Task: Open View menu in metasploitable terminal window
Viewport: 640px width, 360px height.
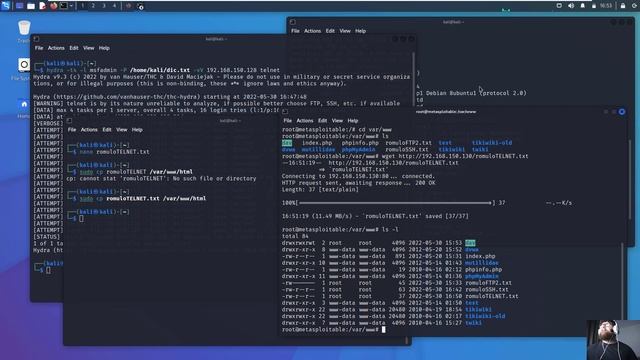Action: [337, 120]
